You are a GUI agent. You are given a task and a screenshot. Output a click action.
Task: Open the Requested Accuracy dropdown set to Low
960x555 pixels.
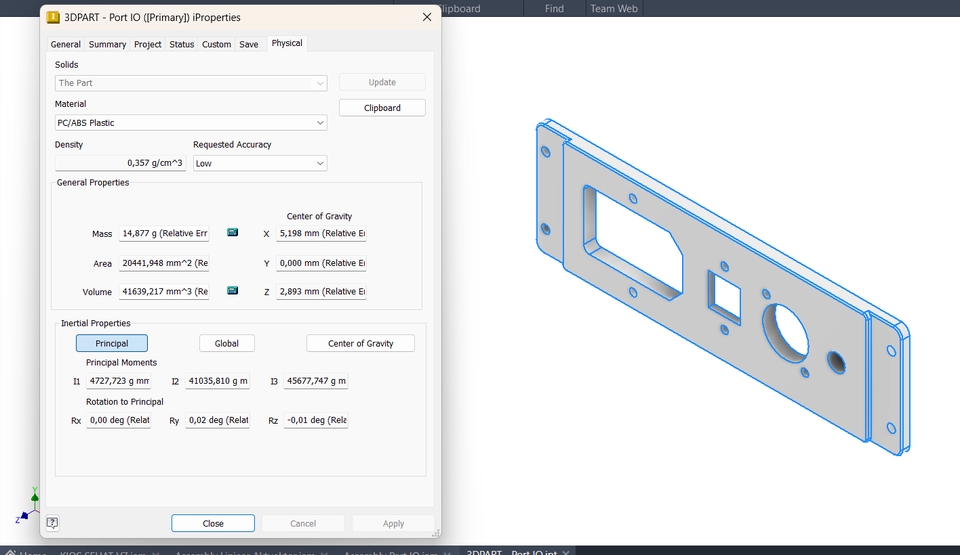click(x=260, y=164)
